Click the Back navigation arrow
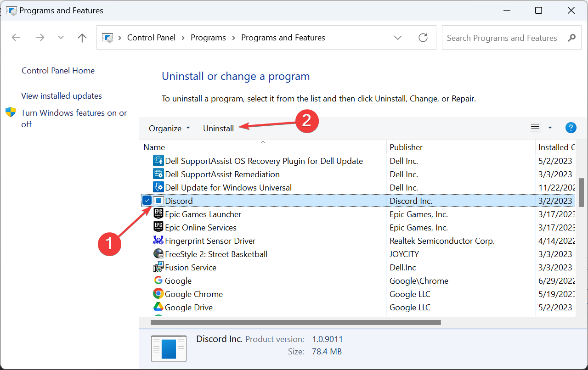The image size is (588, 370). click(16, 38)
